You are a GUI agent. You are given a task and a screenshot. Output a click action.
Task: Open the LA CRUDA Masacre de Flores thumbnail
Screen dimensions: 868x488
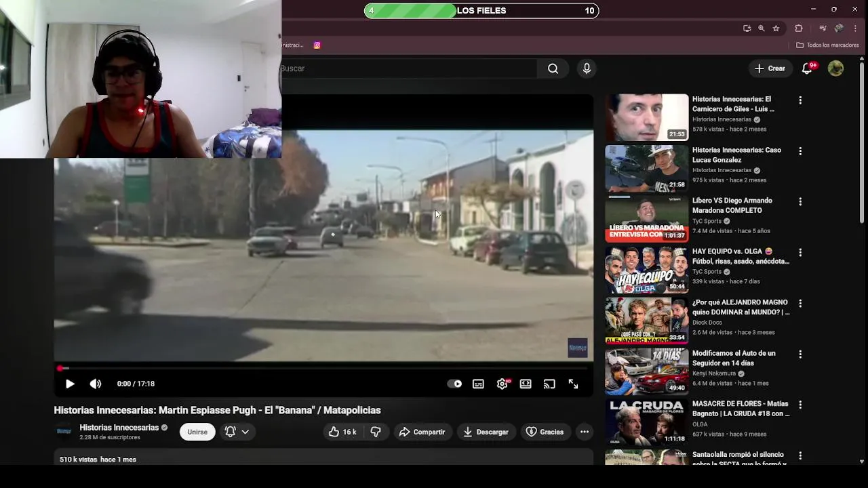pyautogui.click(x=646, y=422)
